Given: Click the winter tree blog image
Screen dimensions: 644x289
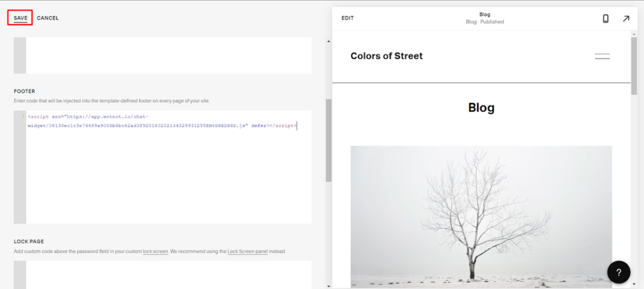Looking at the screenshot, I should [x=481, y=214].
